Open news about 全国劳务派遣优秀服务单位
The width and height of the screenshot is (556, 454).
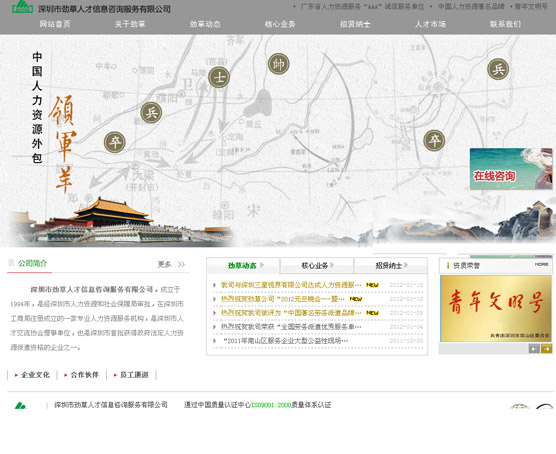pos(291,327)
